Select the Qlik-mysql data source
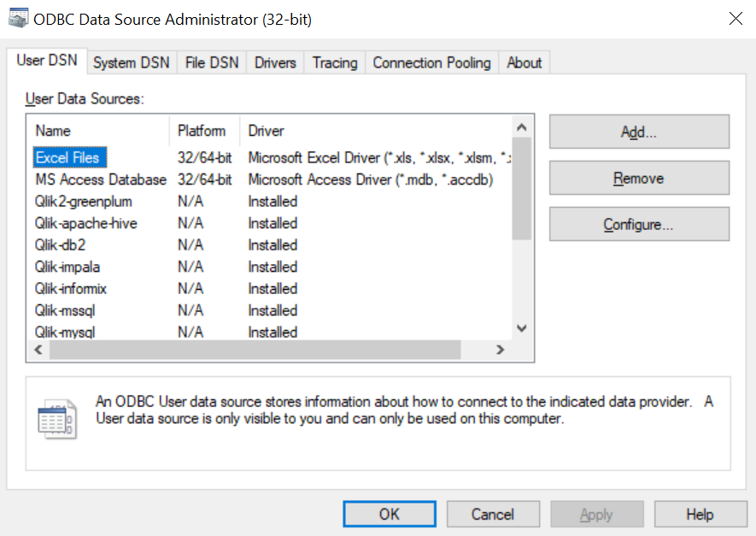Screen dimensions: 756x536 pos(65,332)
